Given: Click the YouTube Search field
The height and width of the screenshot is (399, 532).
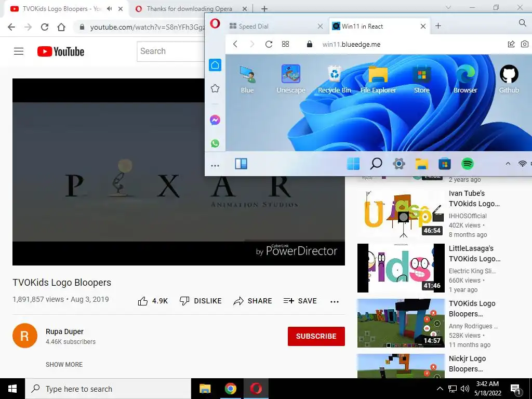Looking at the screenshot, I should 170,51.
